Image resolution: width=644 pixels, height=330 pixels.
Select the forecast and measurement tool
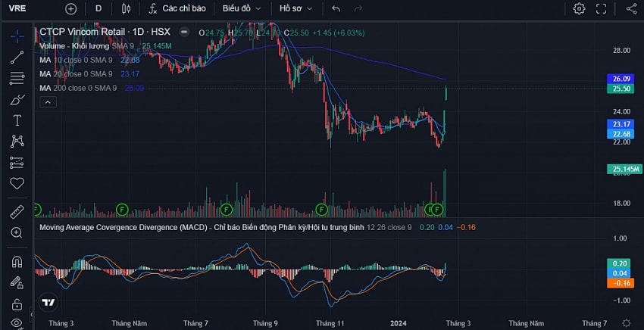click(17, 163)
